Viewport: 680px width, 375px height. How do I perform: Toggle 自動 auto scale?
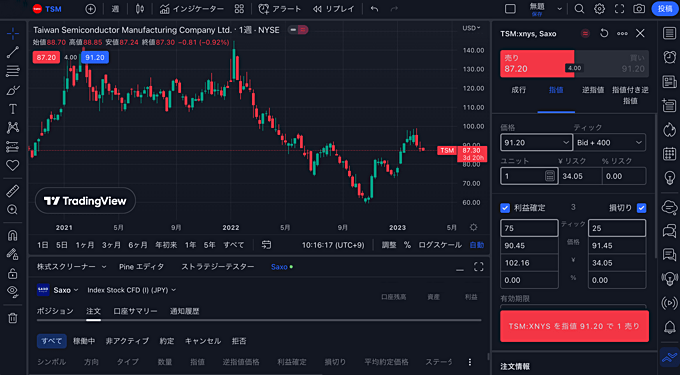point(477,245)
